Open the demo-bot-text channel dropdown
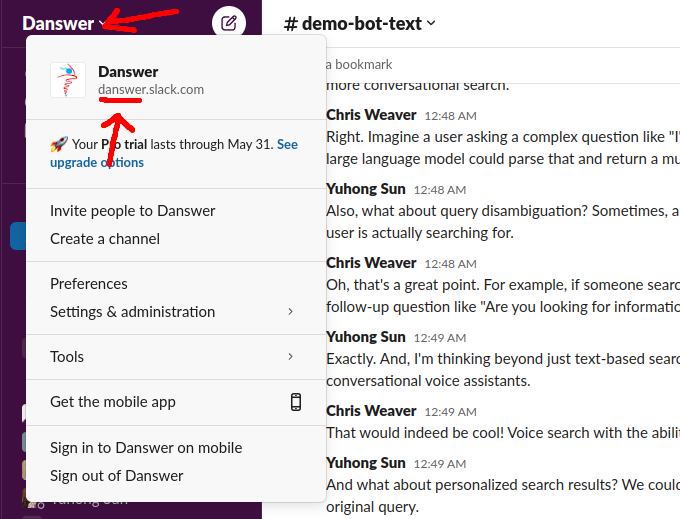Image resolution: width=680 pixels, height=519 pixels. [x=360, y=23]
